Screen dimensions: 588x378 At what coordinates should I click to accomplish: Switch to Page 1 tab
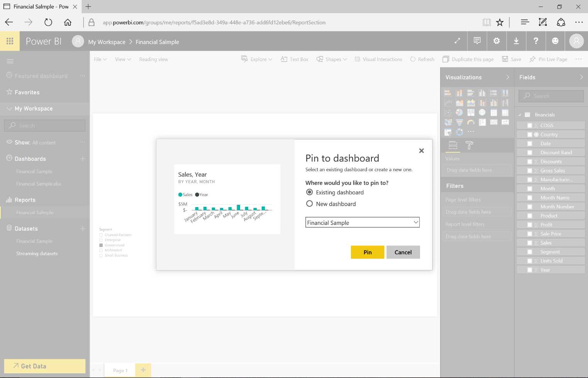tap(120, 370)
